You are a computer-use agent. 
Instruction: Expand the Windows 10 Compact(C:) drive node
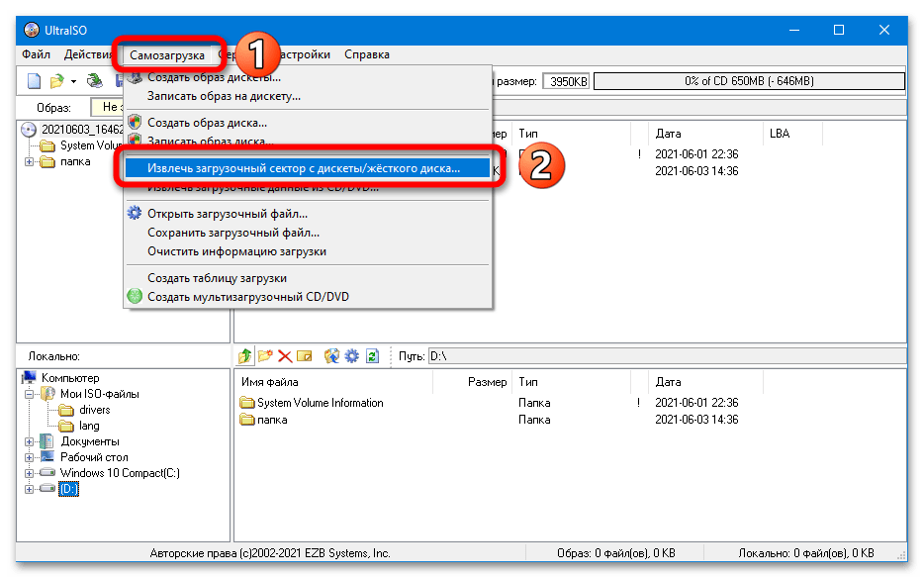[x=29, y=473]
